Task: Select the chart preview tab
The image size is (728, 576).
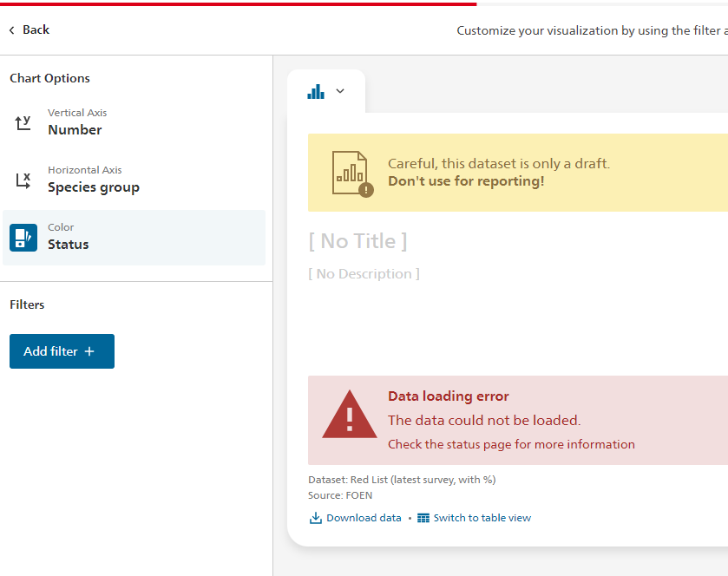Action: click(x=325, y=90)
